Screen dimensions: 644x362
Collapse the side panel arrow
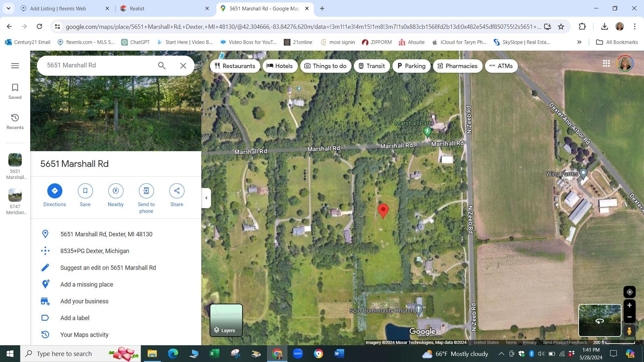[206, 198]
